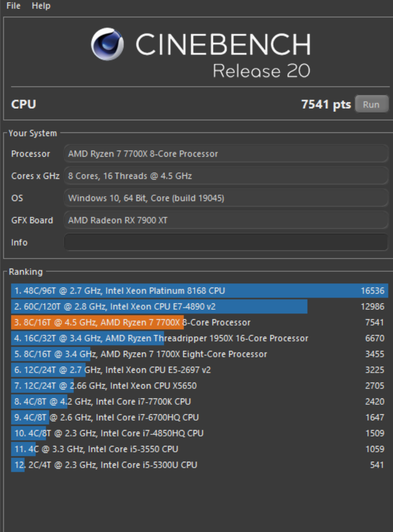393x532 pixels.
Task: Select ranking row Ryzen Threadripper 1950X
Action: pyautogui.click(x=199, y=338)
